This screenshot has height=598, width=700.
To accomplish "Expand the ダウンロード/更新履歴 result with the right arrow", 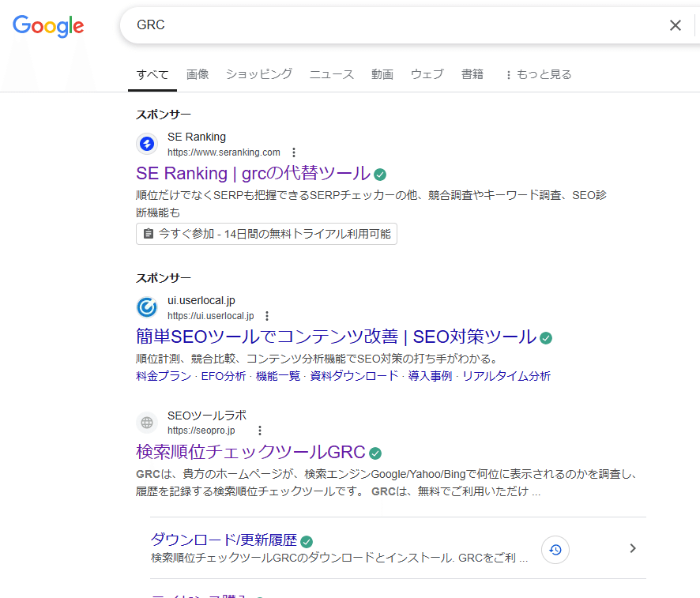I will click(x=631, y=548).
